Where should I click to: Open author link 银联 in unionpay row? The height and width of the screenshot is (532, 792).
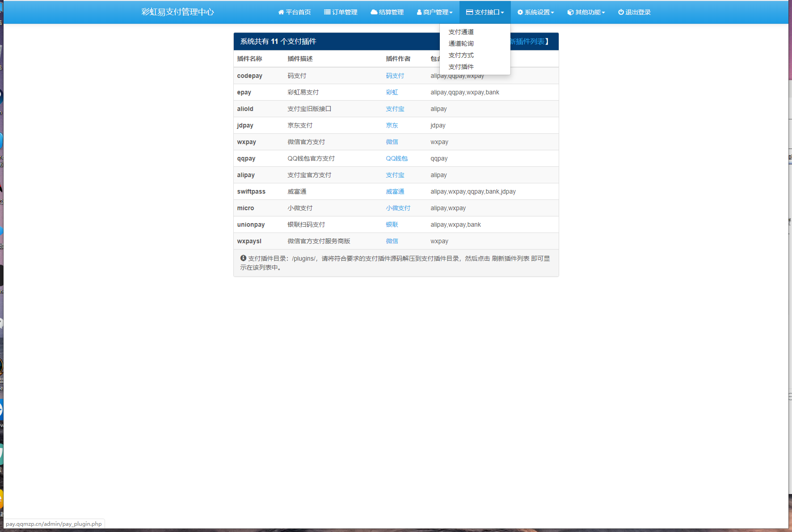click(x=392, y=225)
